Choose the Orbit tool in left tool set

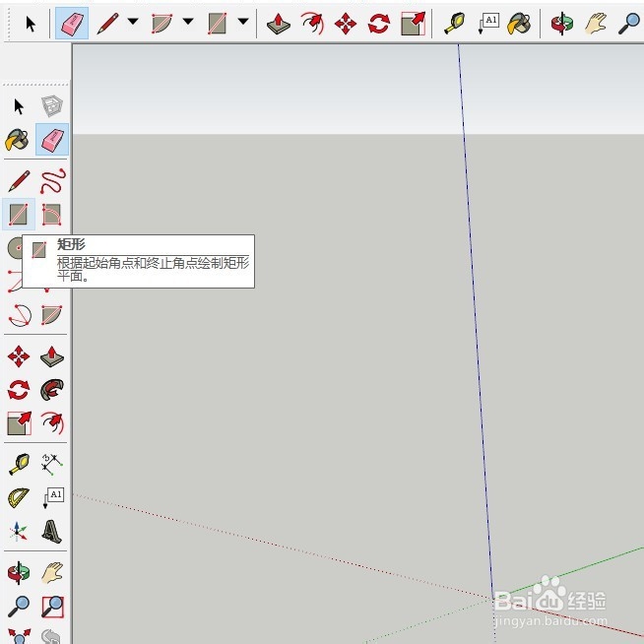click(19, 573)
